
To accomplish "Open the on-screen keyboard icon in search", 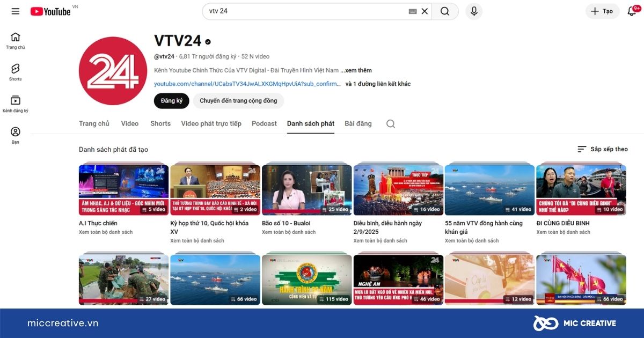I will point(412,11).
